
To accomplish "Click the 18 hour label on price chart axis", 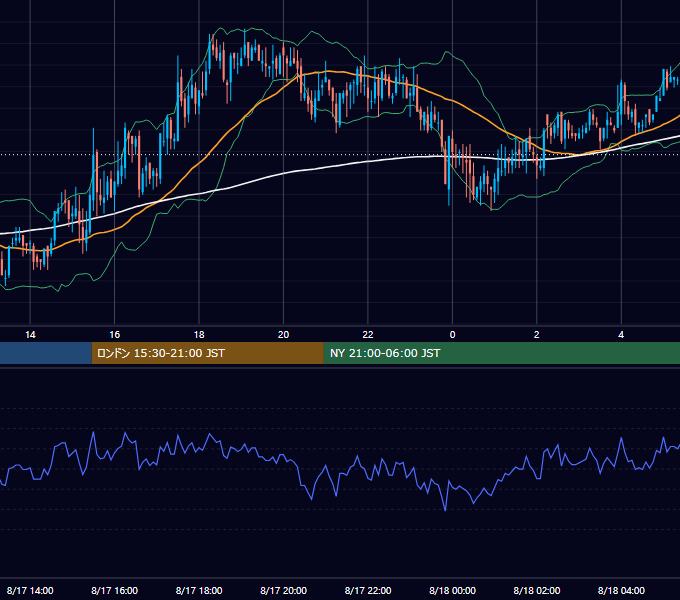I will pos(199,335).
